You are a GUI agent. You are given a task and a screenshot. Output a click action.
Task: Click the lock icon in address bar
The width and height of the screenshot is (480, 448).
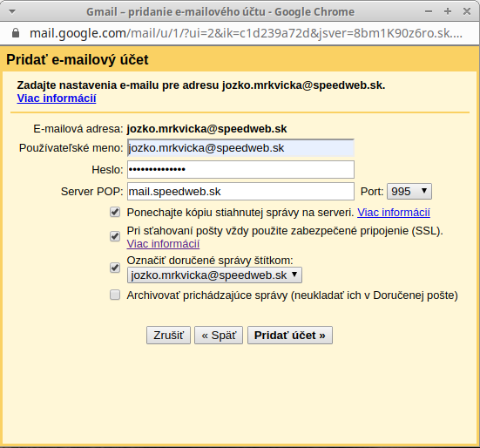pos(16,33)
